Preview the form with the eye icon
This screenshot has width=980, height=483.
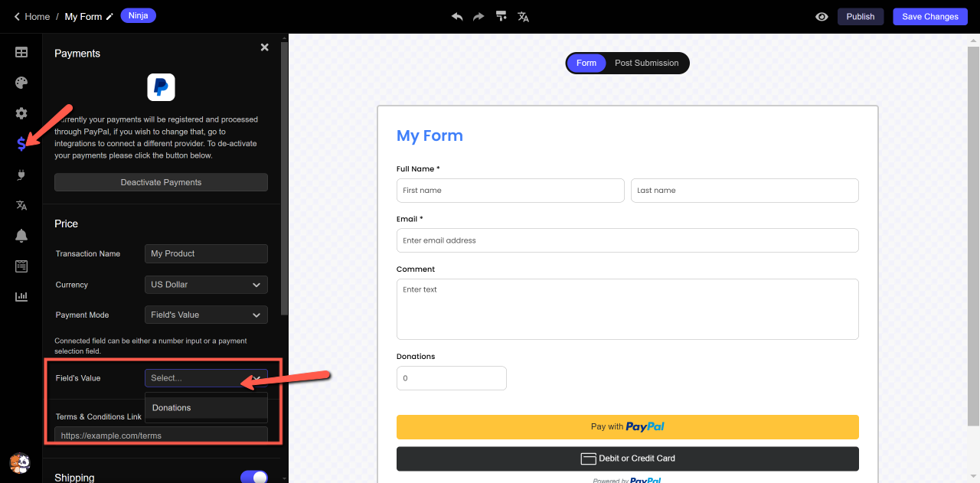(822, 16)
